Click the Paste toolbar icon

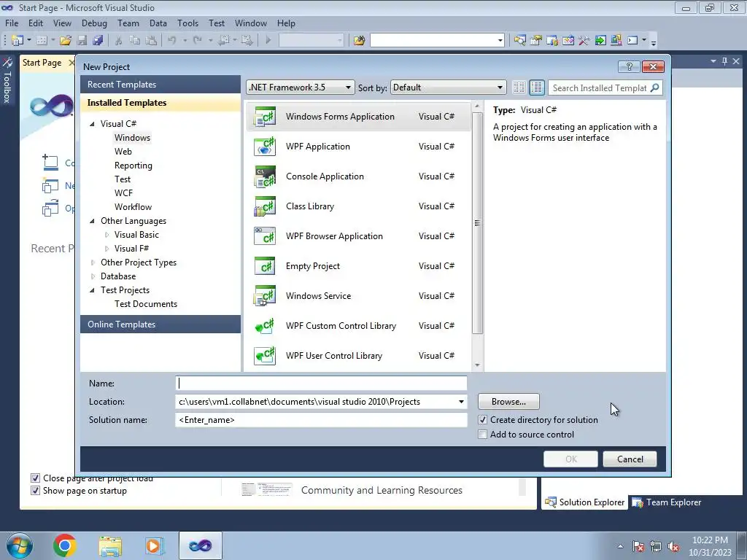pos(151,41)
